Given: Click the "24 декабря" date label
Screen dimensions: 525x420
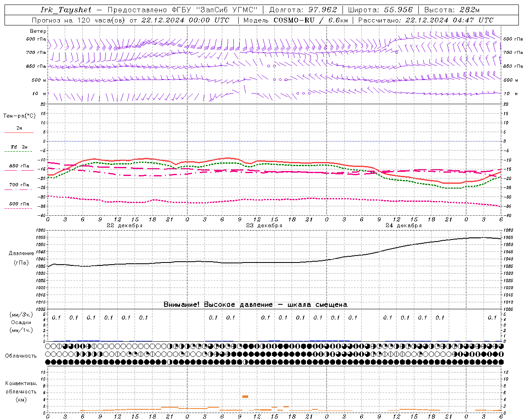Looking at the screenshot, I should click(404, 226).
